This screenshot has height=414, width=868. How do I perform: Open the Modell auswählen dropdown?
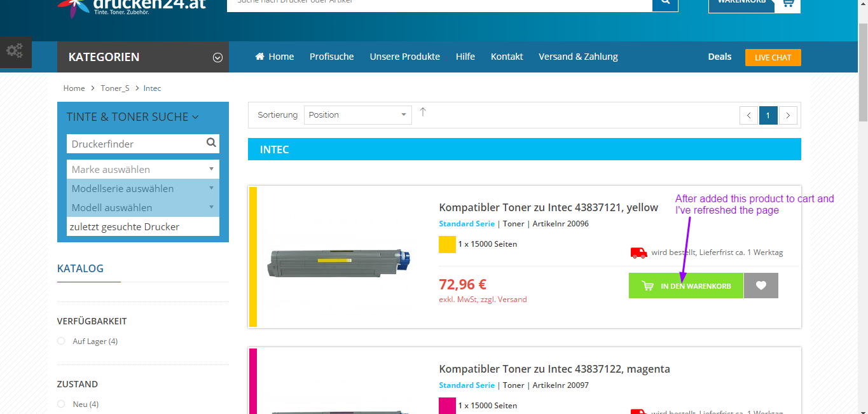143,207
